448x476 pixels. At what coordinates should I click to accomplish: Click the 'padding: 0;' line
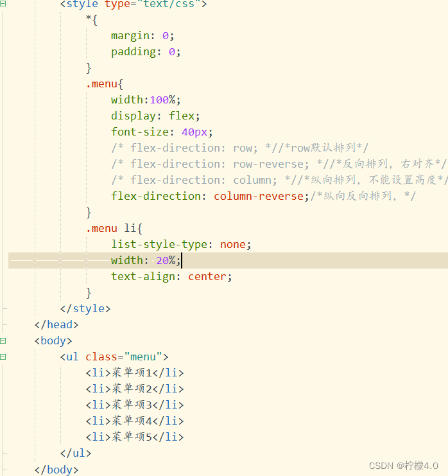(x=146, y=52)
